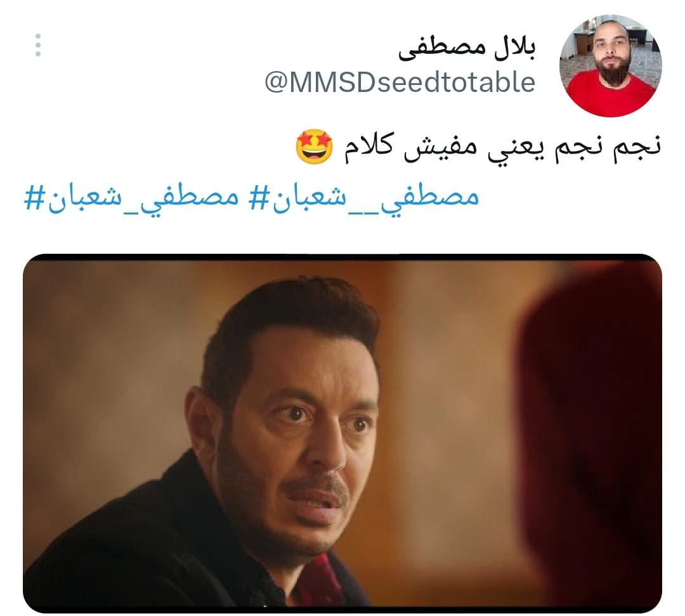Viewport: 685px width, 616px height.
Task: Tap the word مفيش in the tweet text
Action: pyautogui.click(x=441, y=148)
